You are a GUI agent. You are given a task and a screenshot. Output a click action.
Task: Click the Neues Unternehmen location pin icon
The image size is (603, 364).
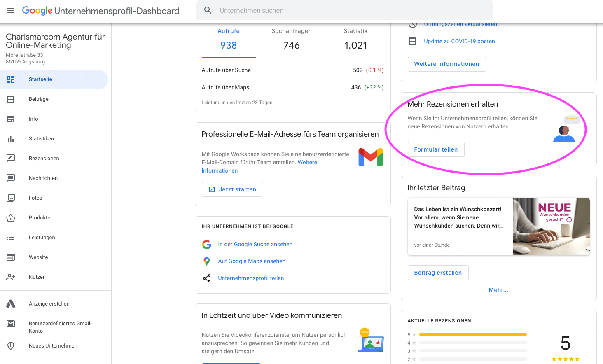(11, 346)
